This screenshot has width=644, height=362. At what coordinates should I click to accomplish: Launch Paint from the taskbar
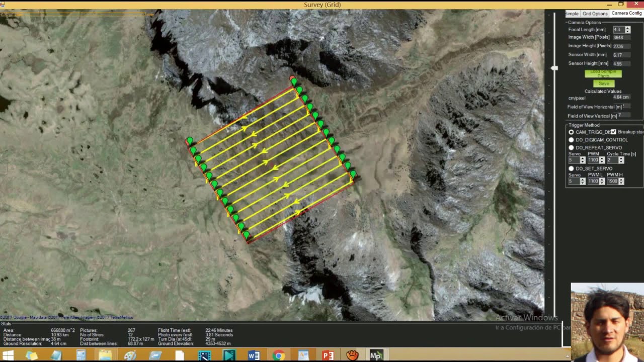click(x=130, y=355)
